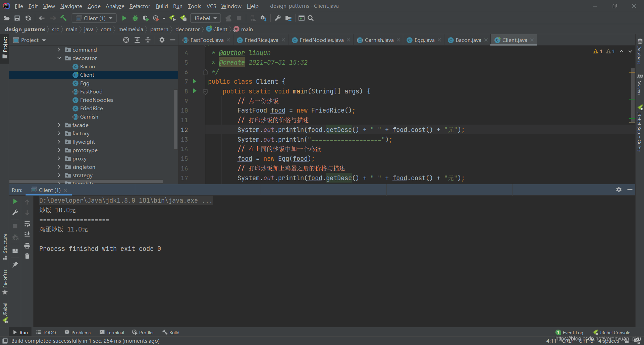This screenshot has height=345, width=644.
Task: Toggle the Maven tool window stripe
Action: click(640, 84)
